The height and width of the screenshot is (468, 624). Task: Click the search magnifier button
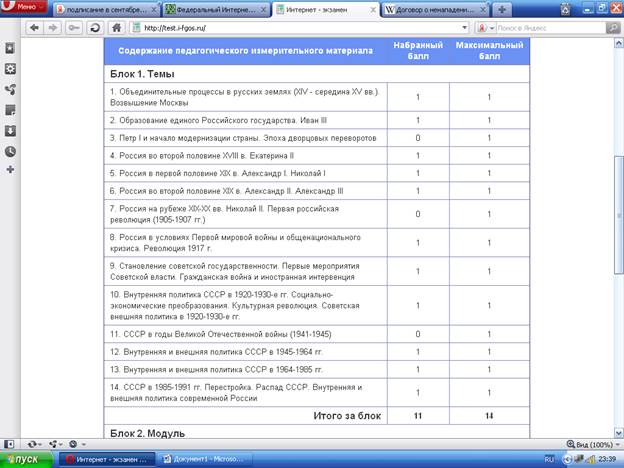(613, 28)
